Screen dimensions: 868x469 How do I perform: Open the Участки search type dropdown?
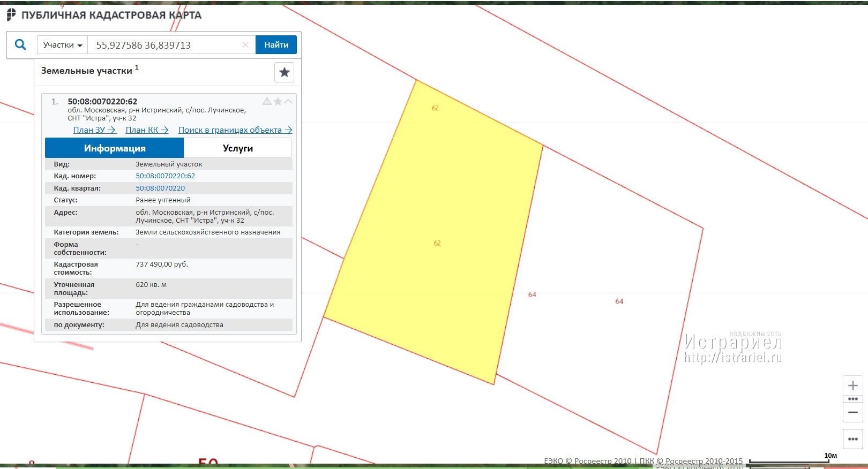tap(62, 45)
